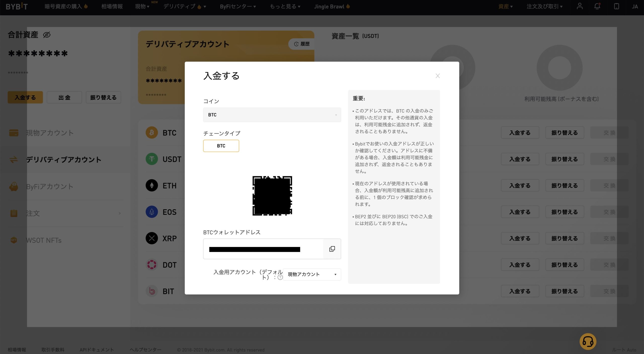Open the 相場情報 menu item
Image resolution: width=644 pixels, height=354 pixels.
click(x=112, y=6)
